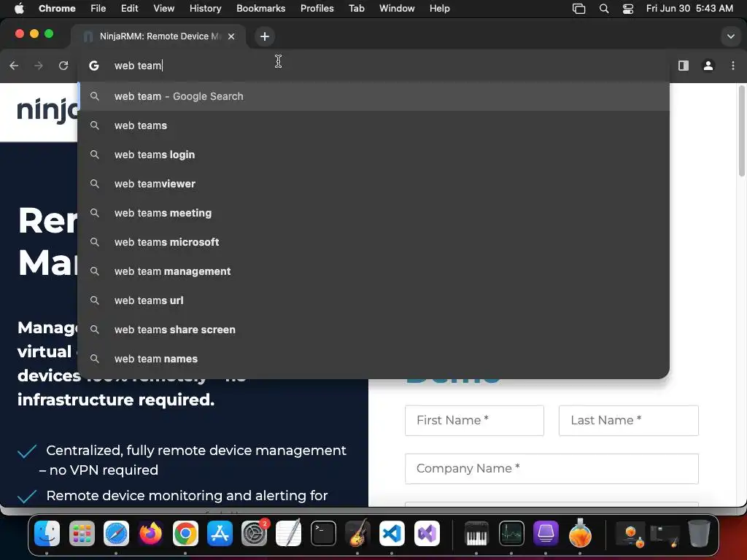
Task: Launch Safari from the dock
Action: 116,533
